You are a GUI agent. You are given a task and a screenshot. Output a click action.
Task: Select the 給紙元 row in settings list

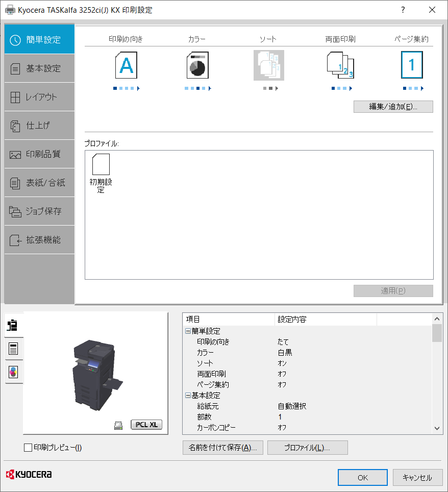pyautogui.click(x=308, y=406)
